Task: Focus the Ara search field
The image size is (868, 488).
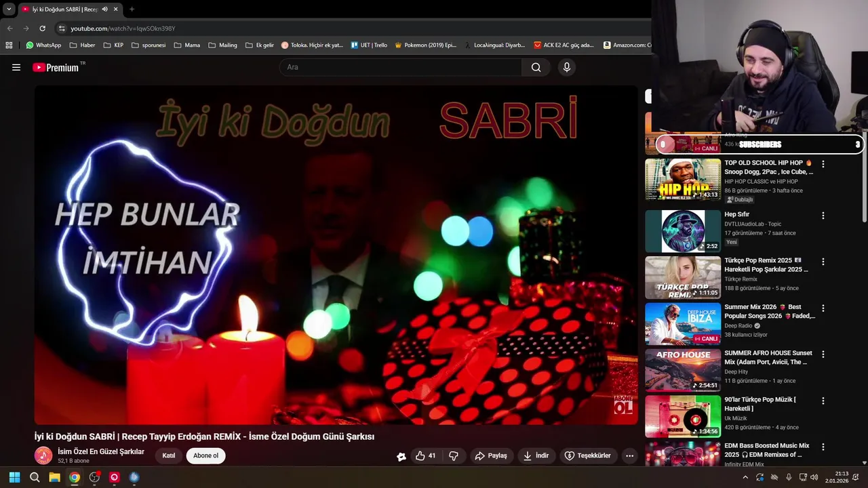Action: [x=401, y=67]
